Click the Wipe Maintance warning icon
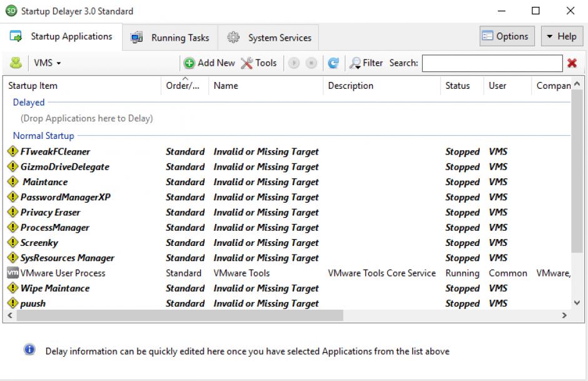The height and width of the screenshot is (381, 588). tap(13, 288)
